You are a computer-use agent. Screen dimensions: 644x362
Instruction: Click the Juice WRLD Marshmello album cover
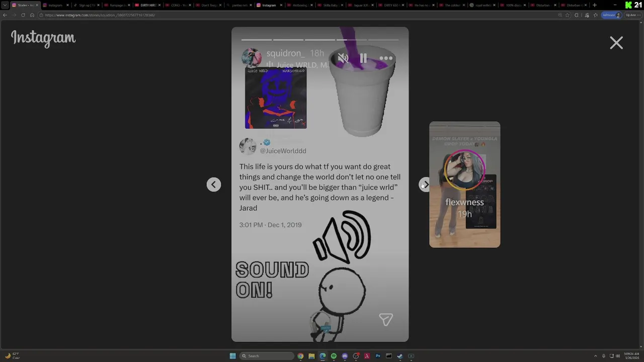pyautogui.click(x=276, y=98)
